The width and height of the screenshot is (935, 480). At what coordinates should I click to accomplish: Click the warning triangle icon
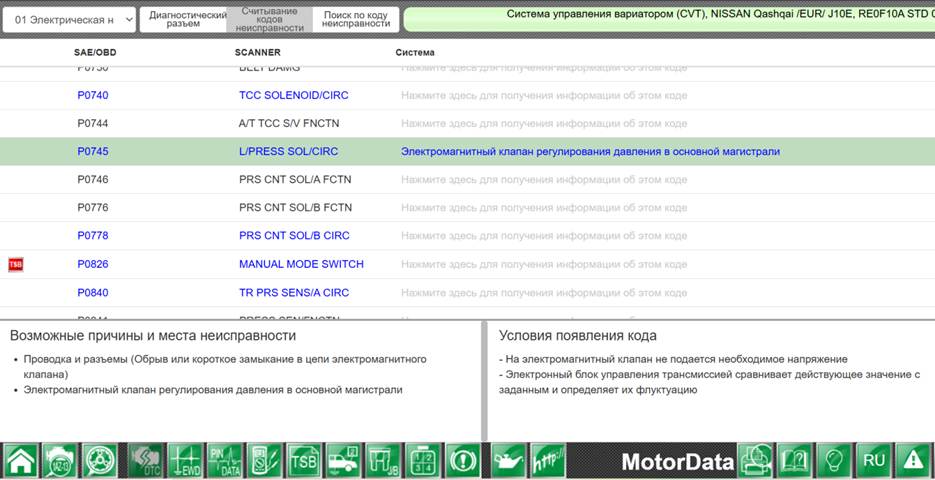914,460
